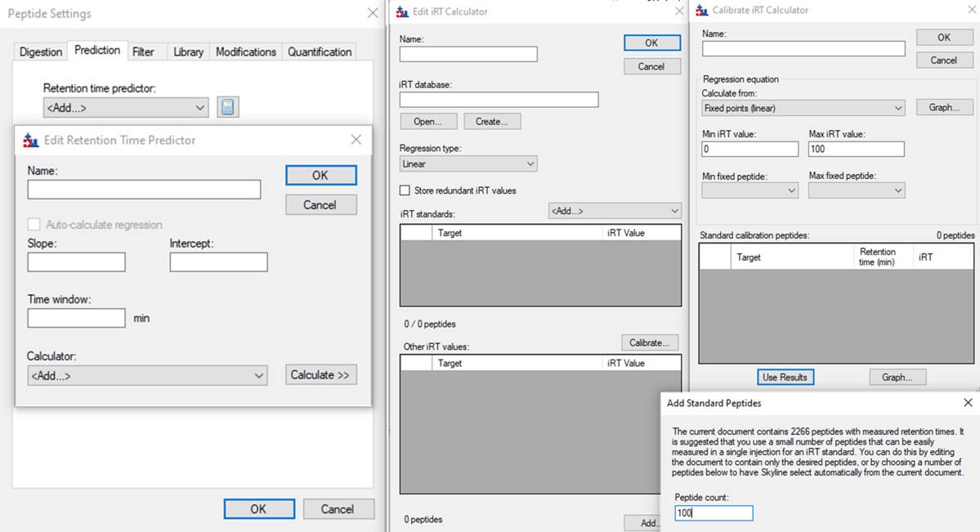Close the Edit iRT Calculator window
The height and width of the screenshot is (532, 980).
pos(679,11)
